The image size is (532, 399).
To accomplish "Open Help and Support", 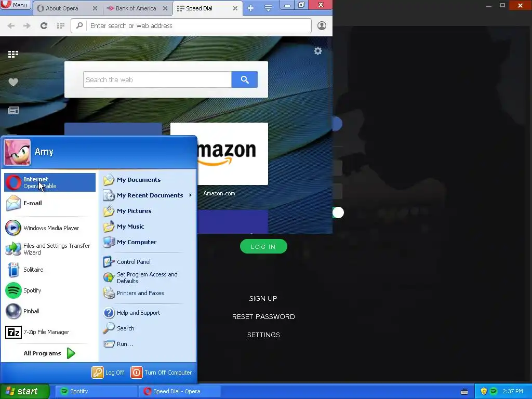I will click(x=148, y=313).
